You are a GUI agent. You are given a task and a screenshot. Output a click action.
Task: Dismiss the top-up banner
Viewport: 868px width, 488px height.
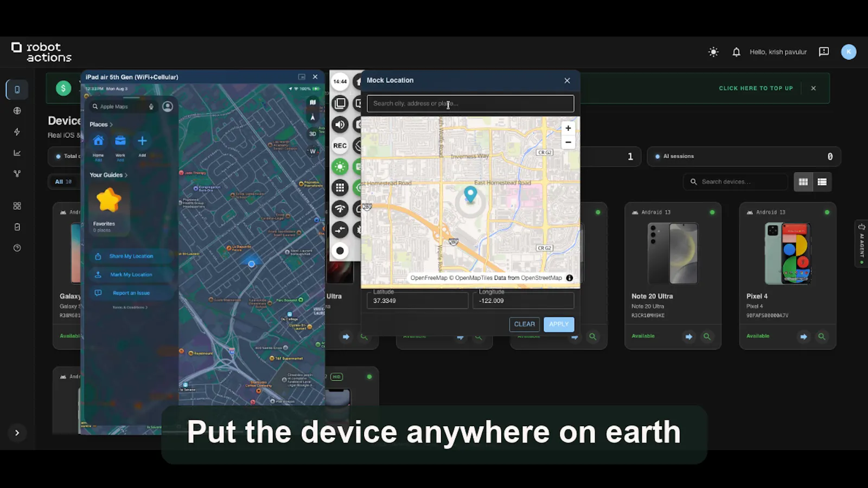tap(813, 88)
